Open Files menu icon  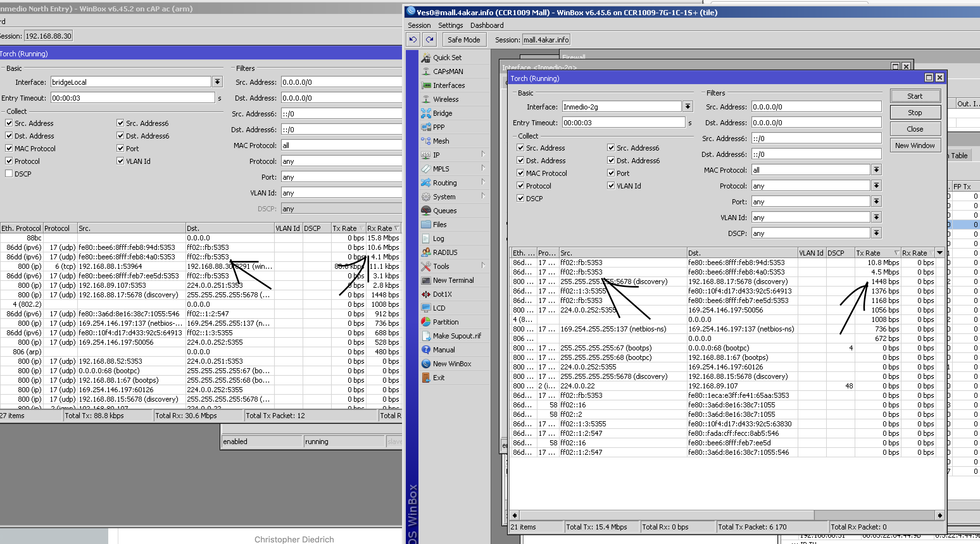[426, 224]
